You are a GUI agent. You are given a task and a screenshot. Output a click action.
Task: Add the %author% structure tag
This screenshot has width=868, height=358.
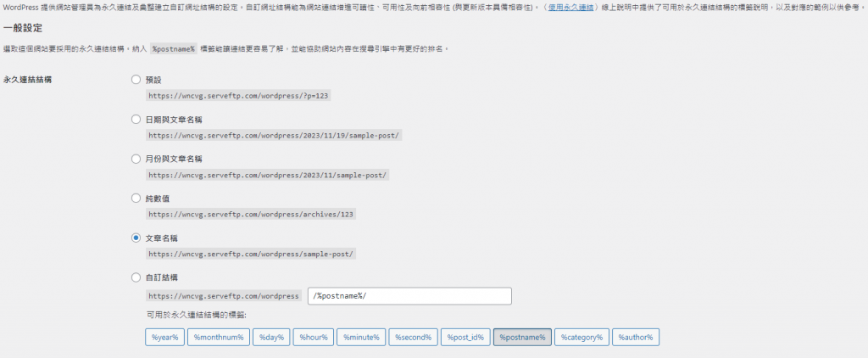coord(636,337)
